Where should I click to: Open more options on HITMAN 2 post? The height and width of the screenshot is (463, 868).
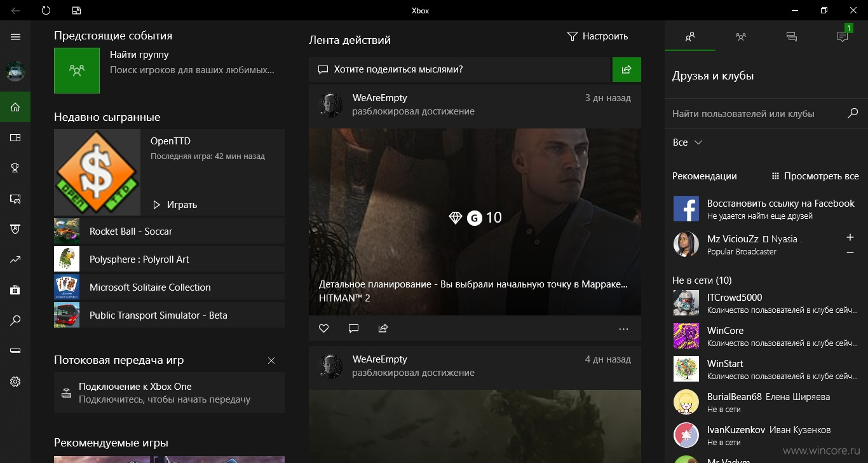(623, 329)
